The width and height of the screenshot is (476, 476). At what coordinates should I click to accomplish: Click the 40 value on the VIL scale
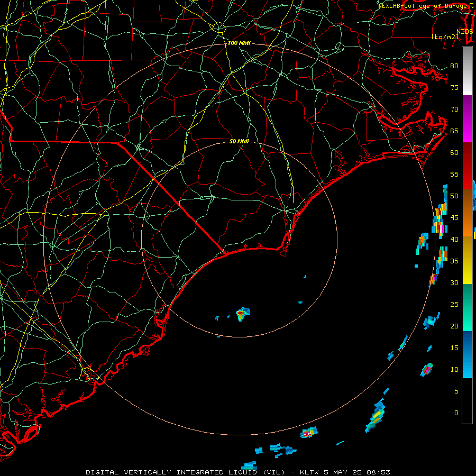pyautogui.click(x=454, y=240)
